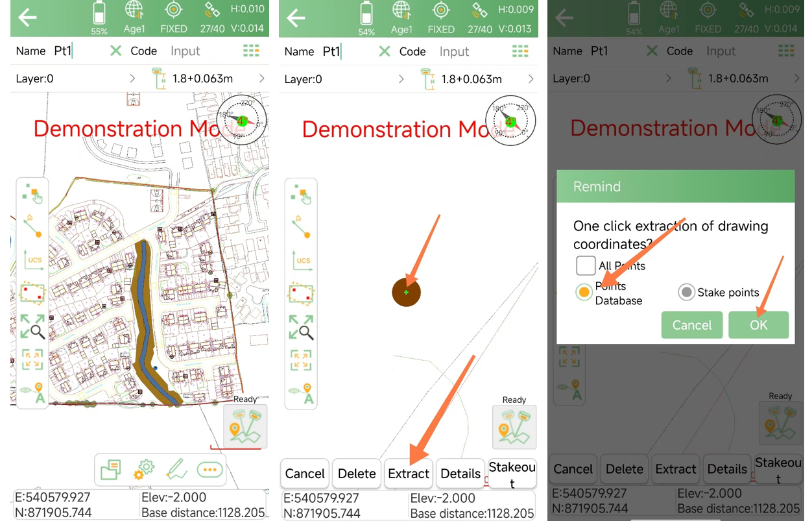The height and width of the screenshot is (521, 812).
Task: Open the more options ellipsis icon
Action: pyautogui.click(x=209, y=470)
